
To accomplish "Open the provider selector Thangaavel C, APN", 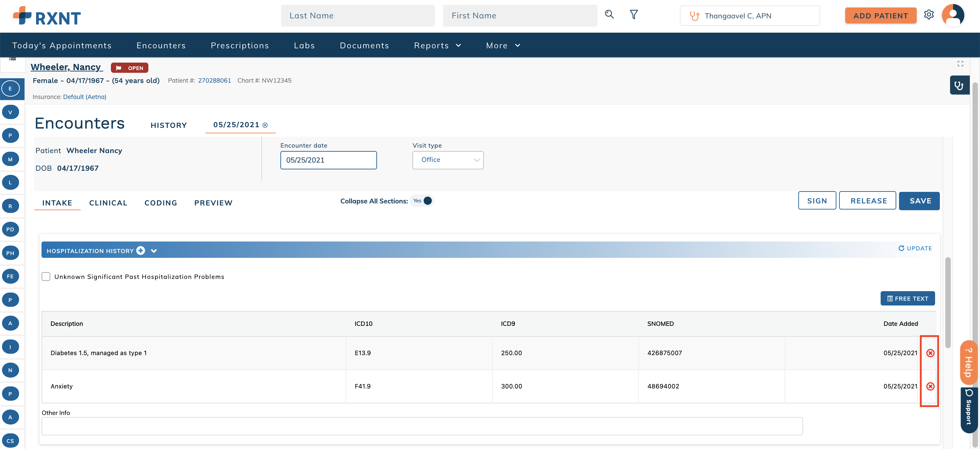I will click(x=749, y=16).
